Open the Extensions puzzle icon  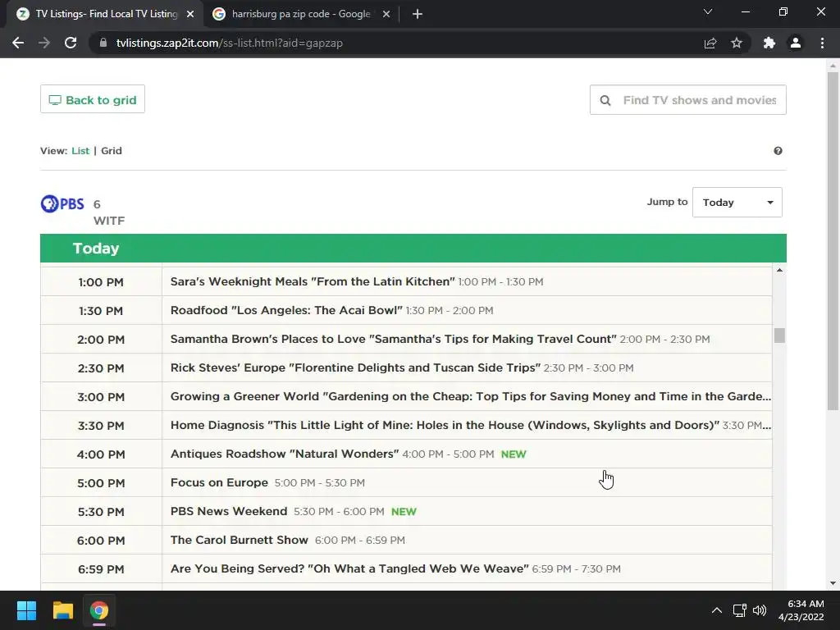tap(769, 43)
